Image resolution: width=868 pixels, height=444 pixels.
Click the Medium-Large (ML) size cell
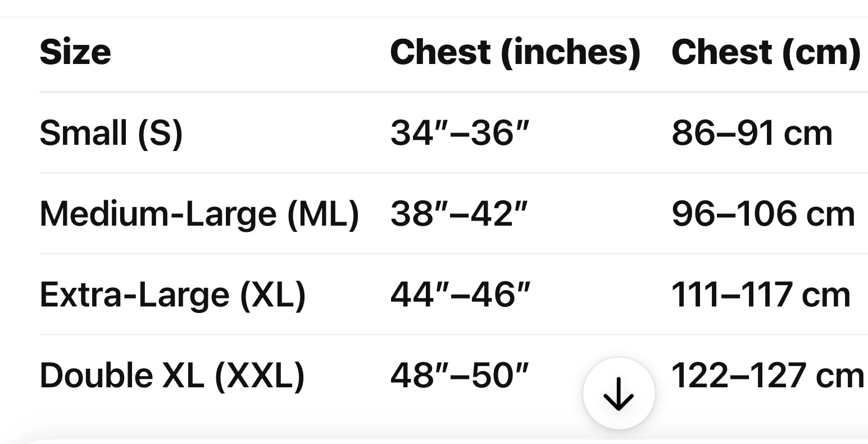click(x=199, y=214)
